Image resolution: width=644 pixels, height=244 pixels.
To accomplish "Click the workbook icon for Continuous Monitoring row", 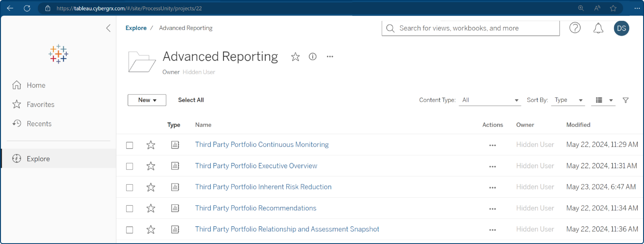I will (x=175, y=145).
